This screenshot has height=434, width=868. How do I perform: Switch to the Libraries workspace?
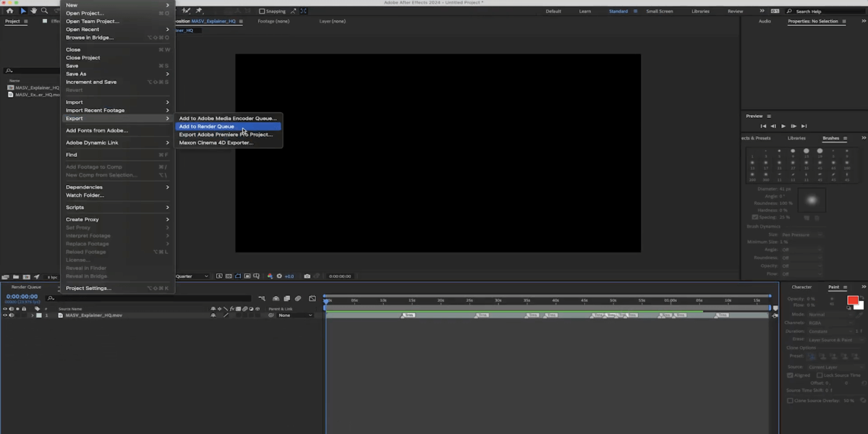click(700, 12)
